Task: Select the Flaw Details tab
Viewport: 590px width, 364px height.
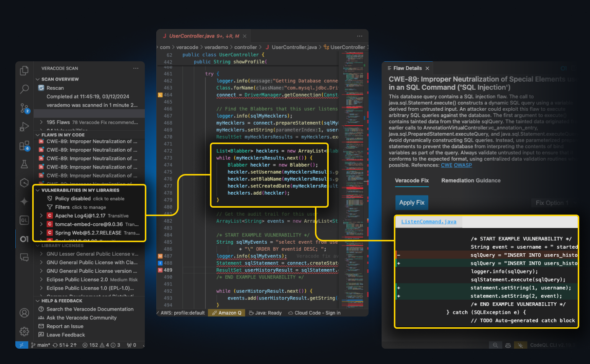Action: tap(407, 68)
